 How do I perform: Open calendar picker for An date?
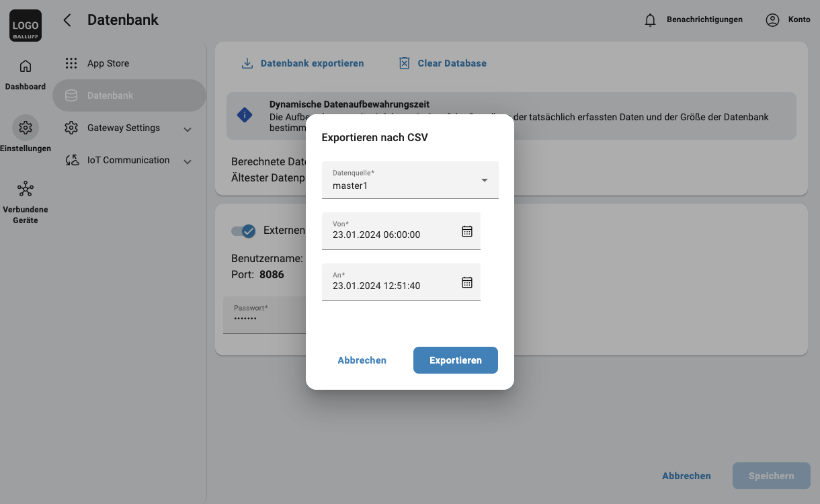pyautogui.click(x=467, y=282)
